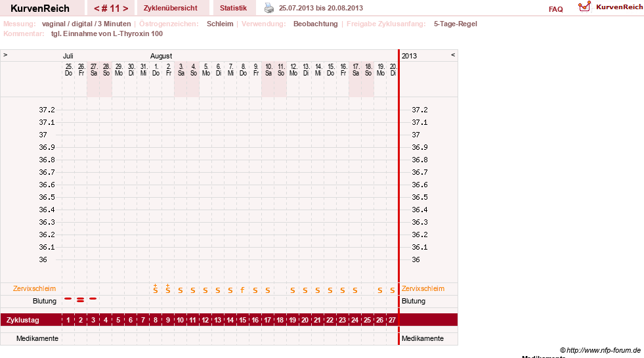
Task: Click the S+ mucus symbol on cycle day 8
Action: (x=155, y=288)
